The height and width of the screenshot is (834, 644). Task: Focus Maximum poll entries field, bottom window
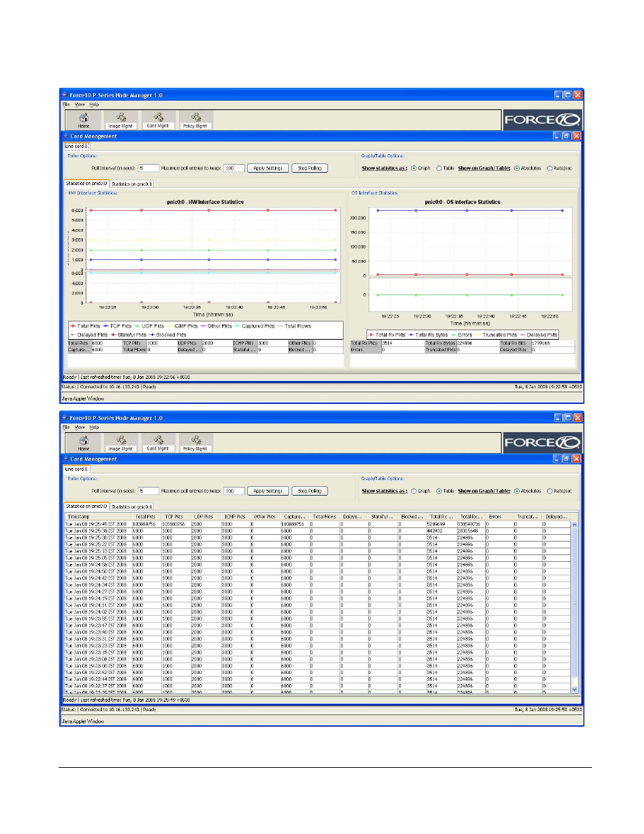[x=234, y=491]
